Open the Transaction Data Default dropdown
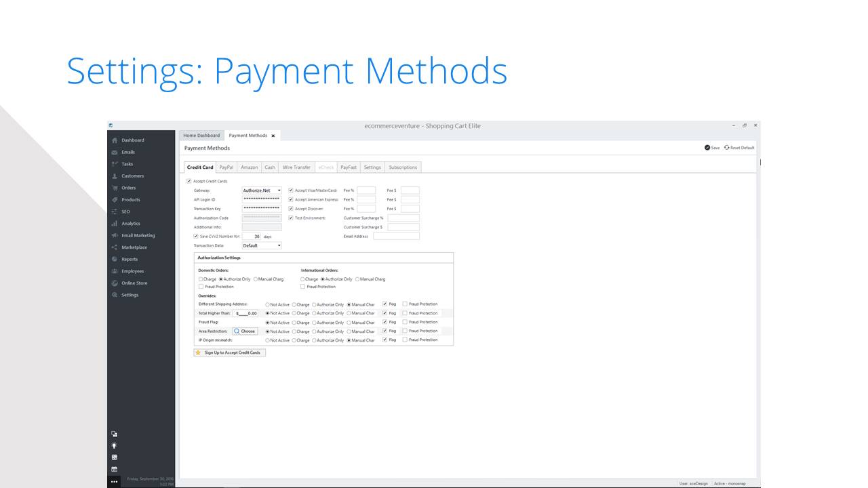The width and height of the screenshot is (868, 488). pos(262,246)
